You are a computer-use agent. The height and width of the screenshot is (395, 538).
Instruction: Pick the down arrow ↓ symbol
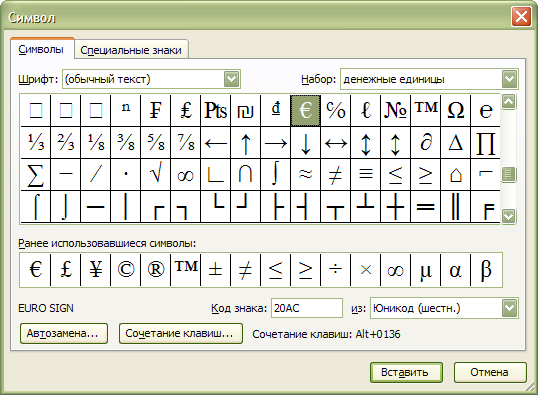305,142
